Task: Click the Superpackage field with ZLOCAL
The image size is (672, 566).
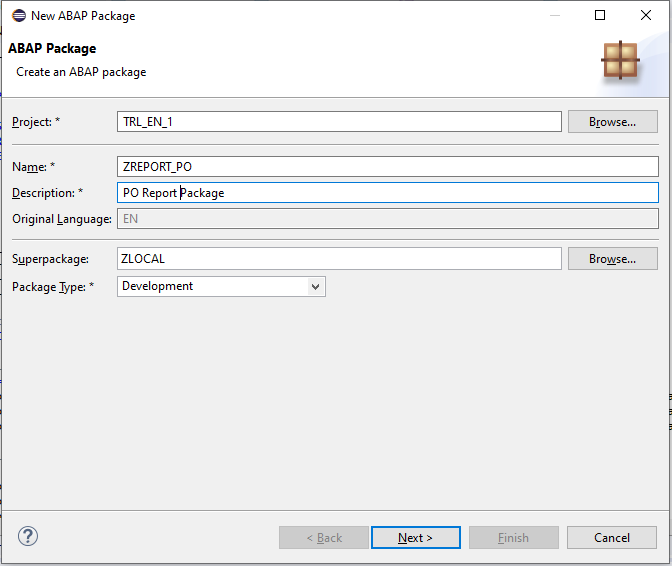Action: 339,259
